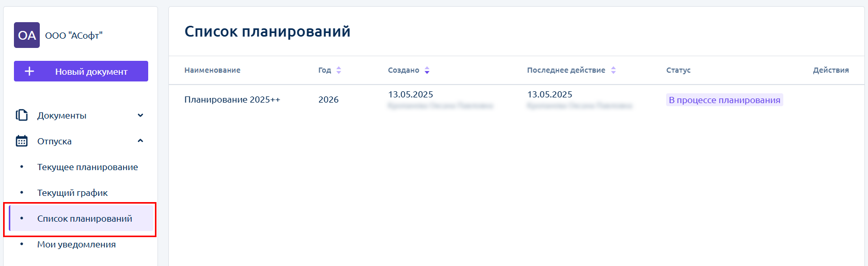Sort by the Последнее действие column arrows
Image resolution: width=868 pixels, height=266 pixels.
[x=613, y=70]
